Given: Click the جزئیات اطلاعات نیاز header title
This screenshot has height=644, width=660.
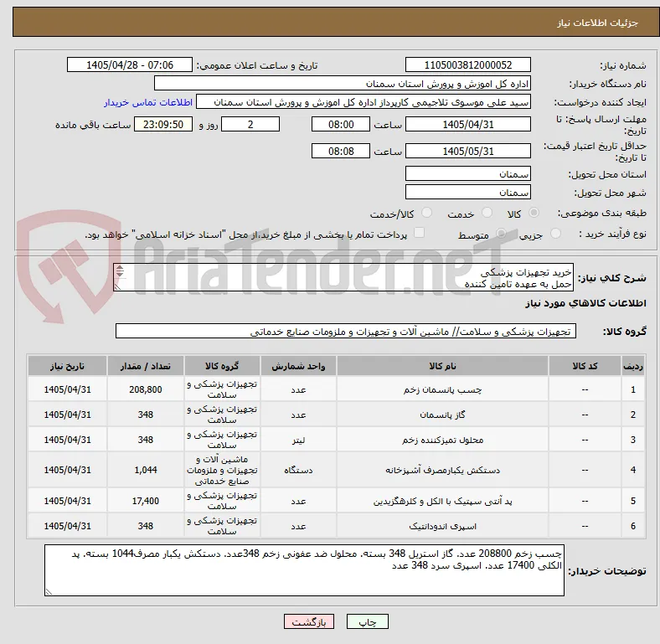Looking at the screenshot, I should tap(597, 23).
